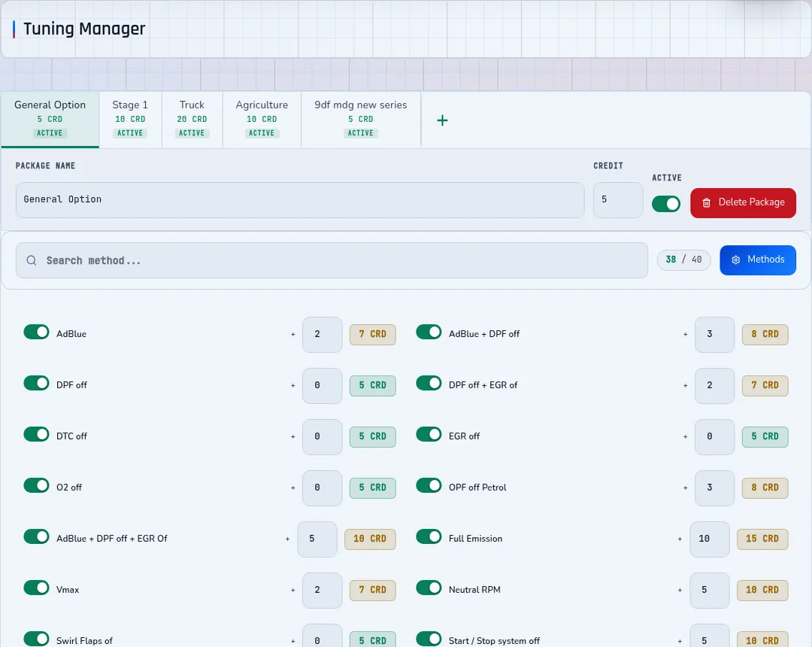This screenshot has width=812, height=647.
Task: Turn off the DPF off method
Action: click(36, 383)
